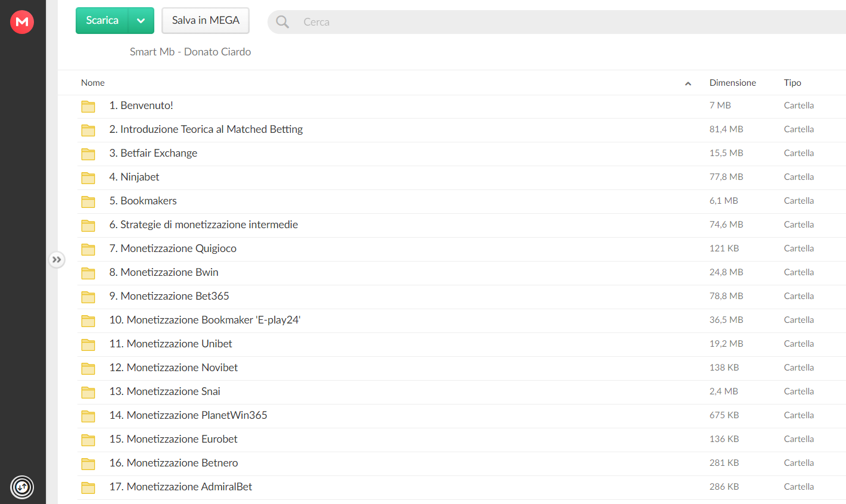Click the folder icon of 7. Monetizzazione Quigioco
The image size is (846, 504).
[x=88, y=249]
